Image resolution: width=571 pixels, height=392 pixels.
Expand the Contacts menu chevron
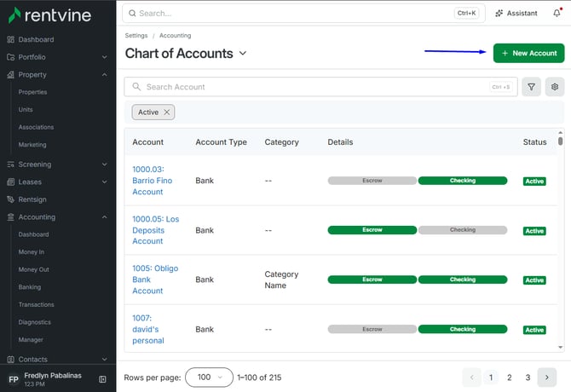[105, 360]
